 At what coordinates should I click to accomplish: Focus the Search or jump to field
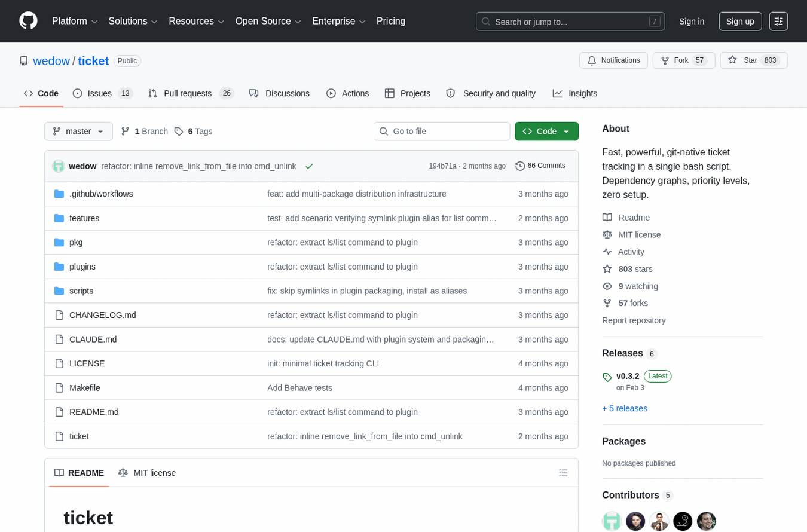[x=570, y=22]
